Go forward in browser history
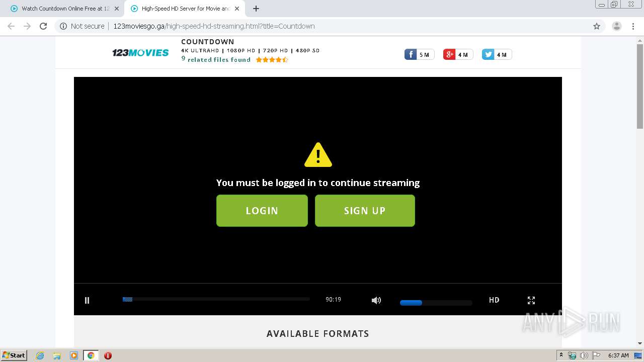The width and height of the screenshot is (644, 362). click(x=27, y=26)
